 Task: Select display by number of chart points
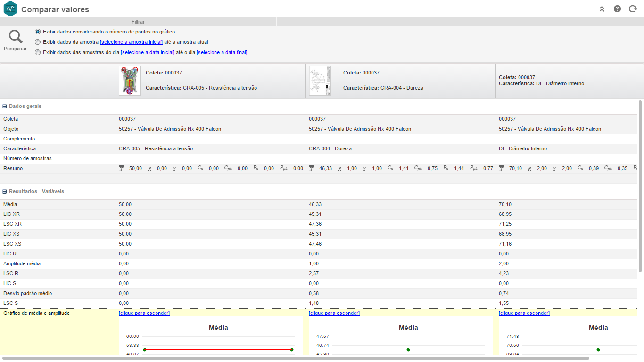[38, 32]
